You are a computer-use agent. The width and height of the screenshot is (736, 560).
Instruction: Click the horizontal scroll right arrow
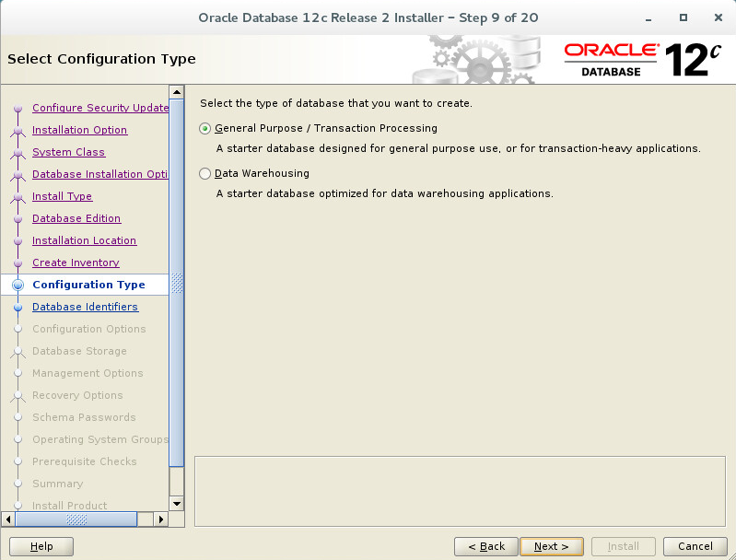pyautogui.click(x=161, y=519)
